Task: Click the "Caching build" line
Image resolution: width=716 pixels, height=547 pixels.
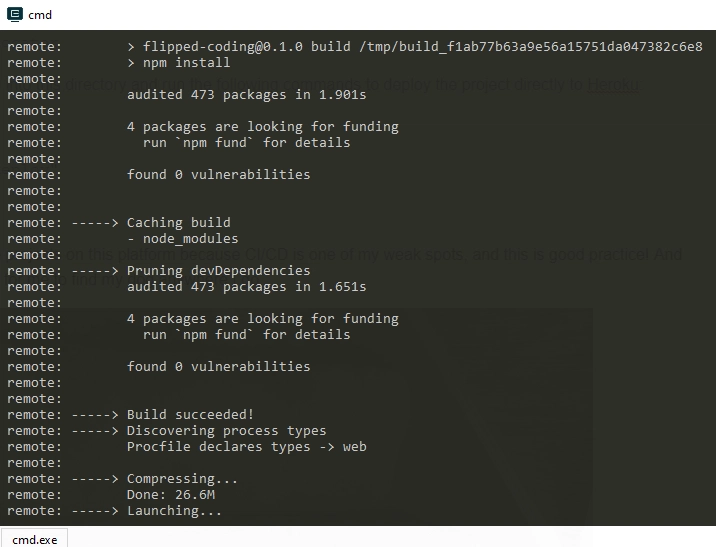Action: (x=179, y=222)
